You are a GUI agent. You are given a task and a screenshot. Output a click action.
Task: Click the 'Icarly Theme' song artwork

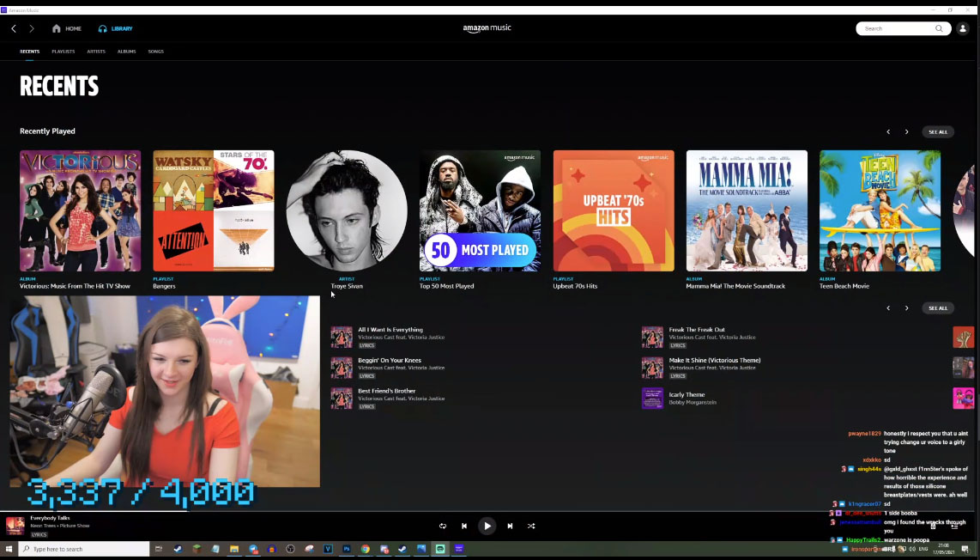pos(652,398)
